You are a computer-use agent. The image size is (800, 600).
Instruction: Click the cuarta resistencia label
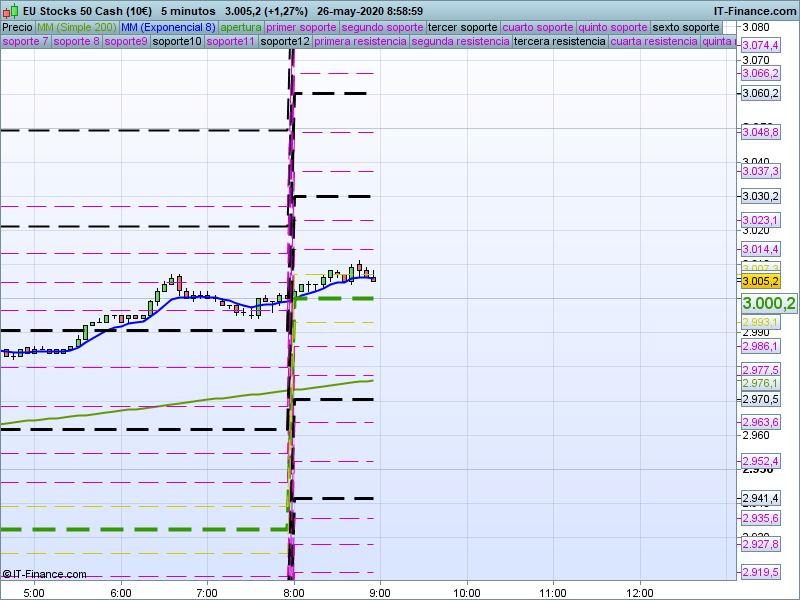click(654, 42)
